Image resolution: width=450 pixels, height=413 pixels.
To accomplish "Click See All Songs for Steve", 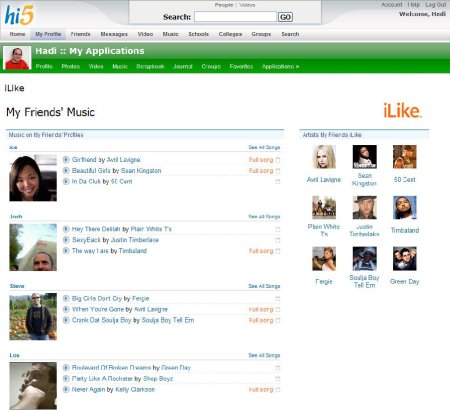I will (264, 286).
